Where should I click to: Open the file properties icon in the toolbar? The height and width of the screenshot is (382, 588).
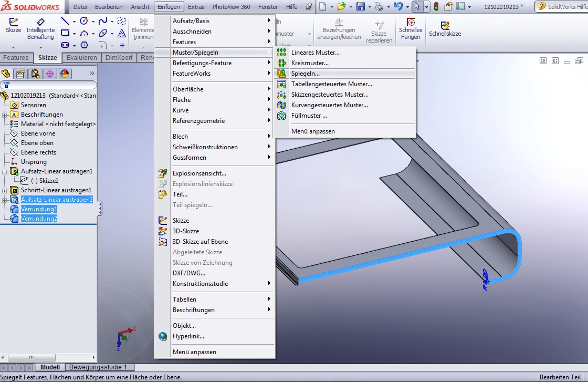click(x=448, y=6)
